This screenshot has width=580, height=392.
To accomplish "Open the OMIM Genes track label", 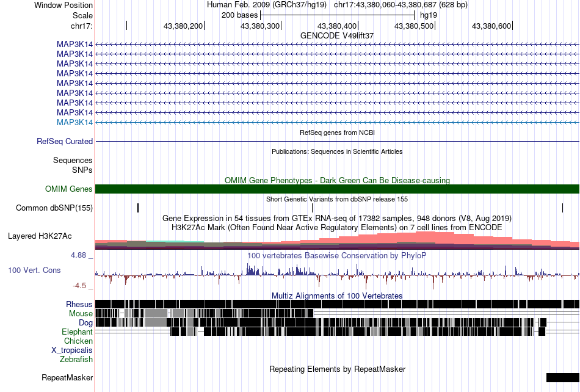I will coord(69,189).
